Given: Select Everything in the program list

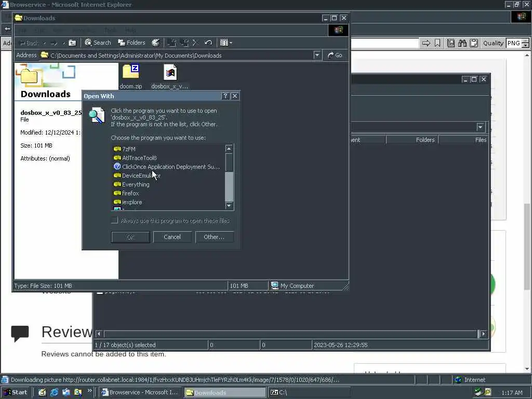Looking at the screenshot, I should click(x=131, y=184).
